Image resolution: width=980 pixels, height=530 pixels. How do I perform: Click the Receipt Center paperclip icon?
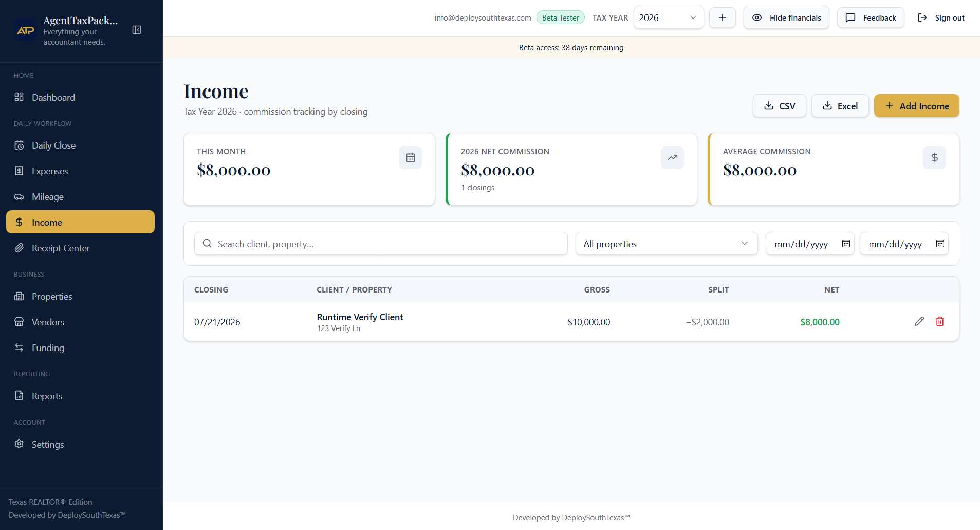coord(19,248)
